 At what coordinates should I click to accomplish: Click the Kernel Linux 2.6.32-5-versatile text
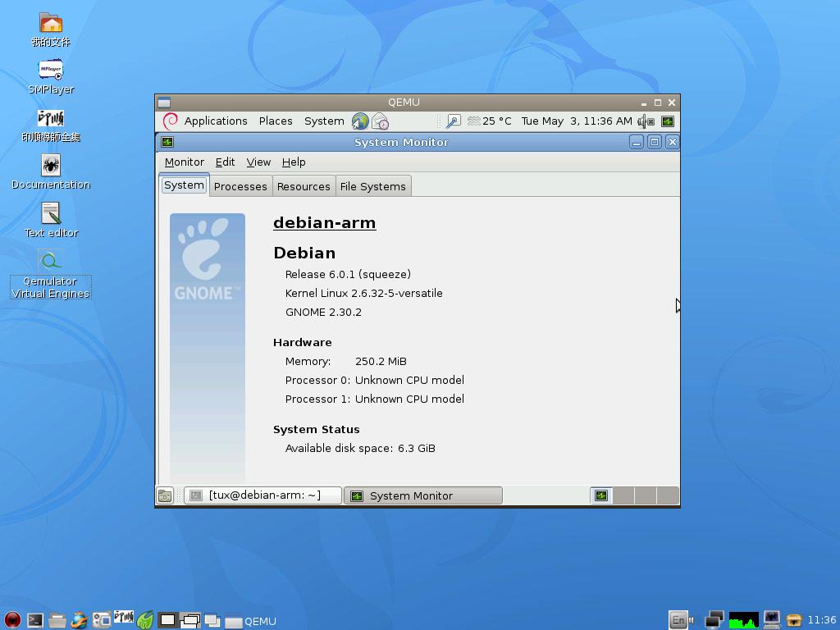[x=363, y=293]
